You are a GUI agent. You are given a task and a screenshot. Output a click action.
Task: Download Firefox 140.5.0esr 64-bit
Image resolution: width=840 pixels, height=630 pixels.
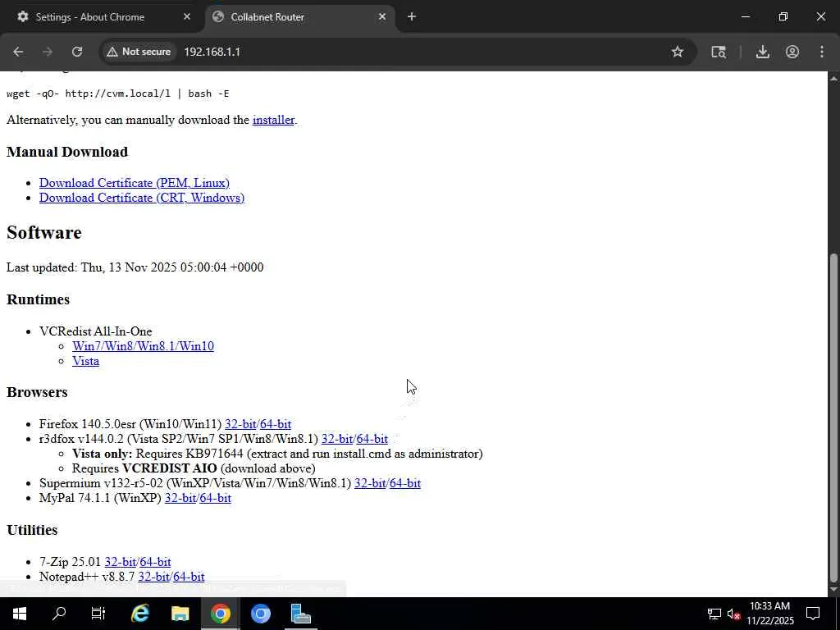tap(276, 424)
